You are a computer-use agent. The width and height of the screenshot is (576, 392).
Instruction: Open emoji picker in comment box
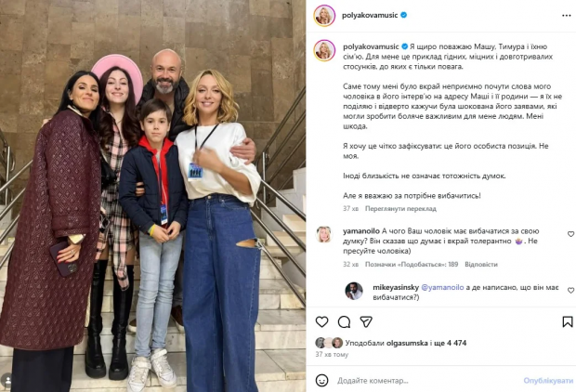pyautogui.click(x=321, y=380)
